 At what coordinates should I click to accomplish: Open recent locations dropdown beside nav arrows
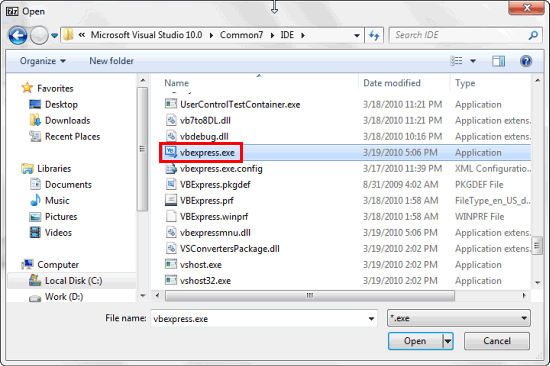click(x=54, y=35)
